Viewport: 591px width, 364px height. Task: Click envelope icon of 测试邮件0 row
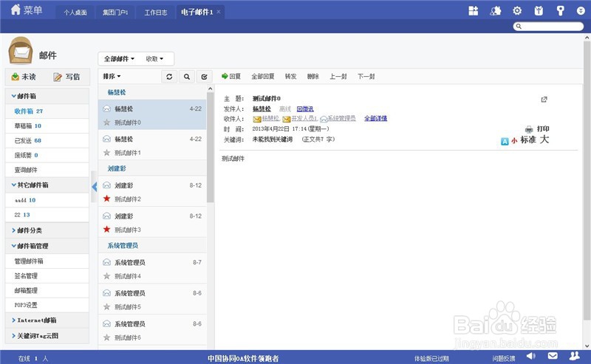point(106,109)
